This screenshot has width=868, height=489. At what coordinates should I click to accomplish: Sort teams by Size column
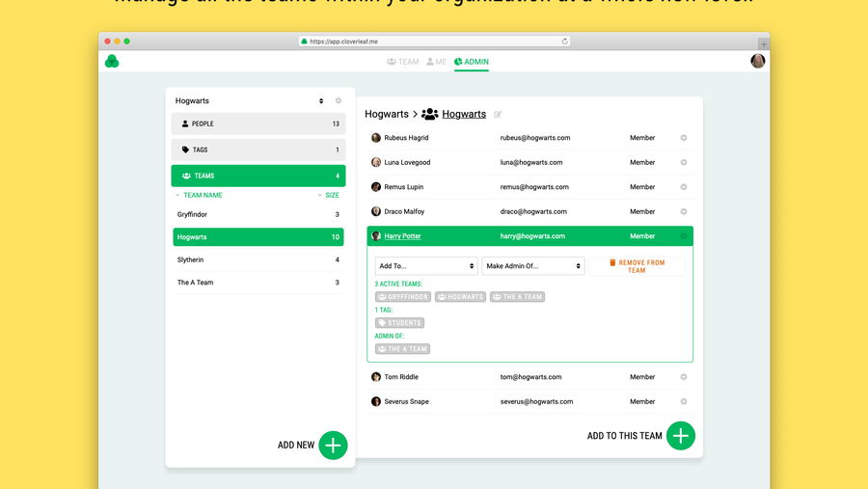(x=331, y=195)
